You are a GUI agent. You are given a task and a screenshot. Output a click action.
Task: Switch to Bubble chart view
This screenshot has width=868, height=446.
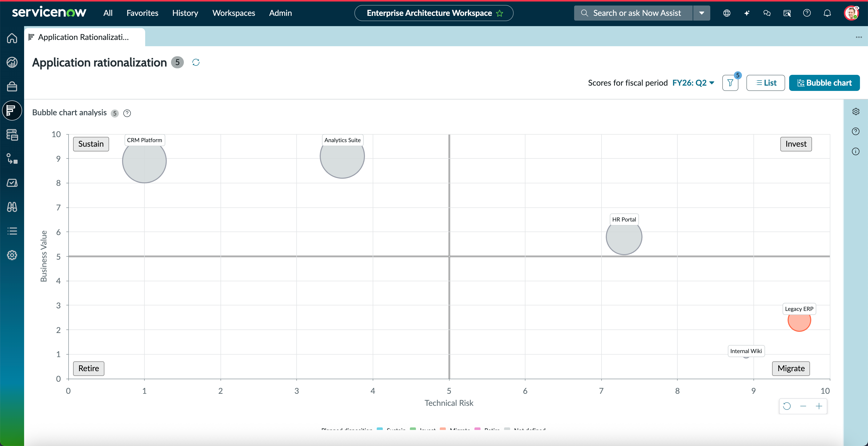[x=824, y=83]
